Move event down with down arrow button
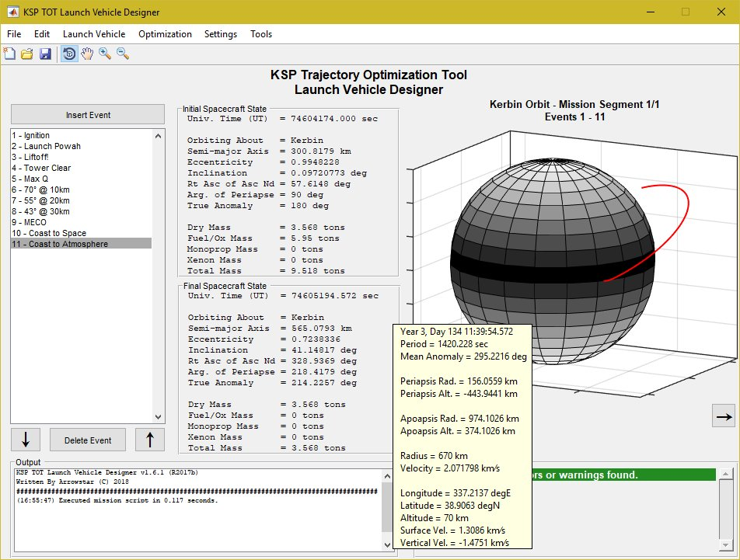This screenshot has height=560, width=740. 26,440
